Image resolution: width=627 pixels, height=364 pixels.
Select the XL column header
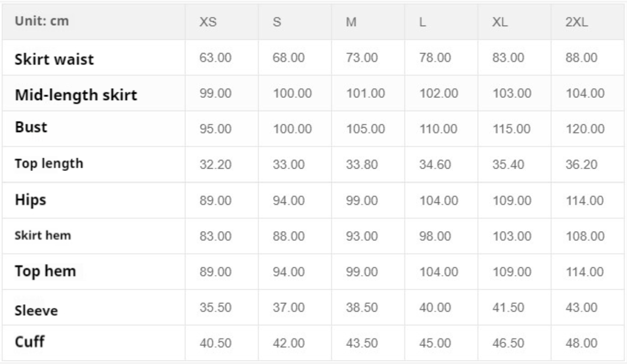point(501,22)
